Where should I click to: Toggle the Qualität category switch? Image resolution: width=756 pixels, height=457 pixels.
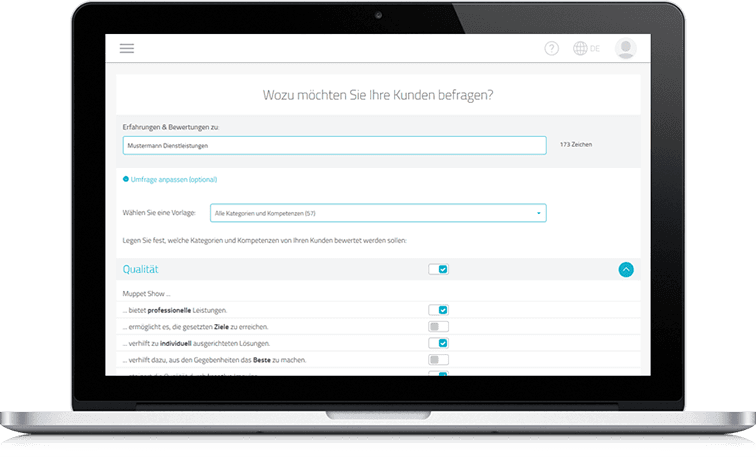pos(438,269)
